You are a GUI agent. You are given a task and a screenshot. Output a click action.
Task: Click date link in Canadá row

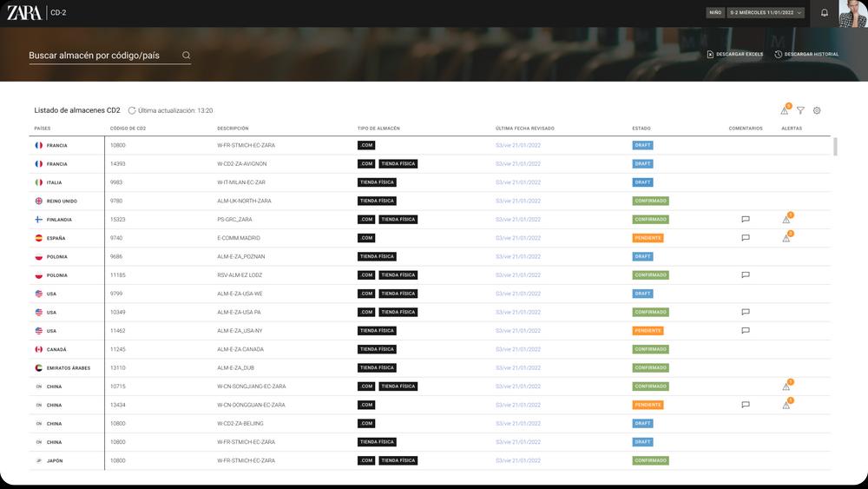click(x=518, y=349)
